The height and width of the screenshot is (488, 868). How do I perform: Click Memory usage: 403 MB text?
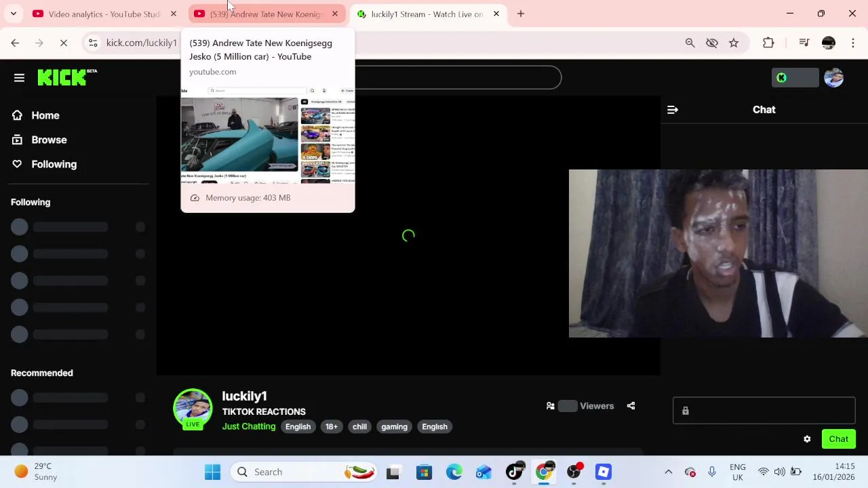coord(248,198)
